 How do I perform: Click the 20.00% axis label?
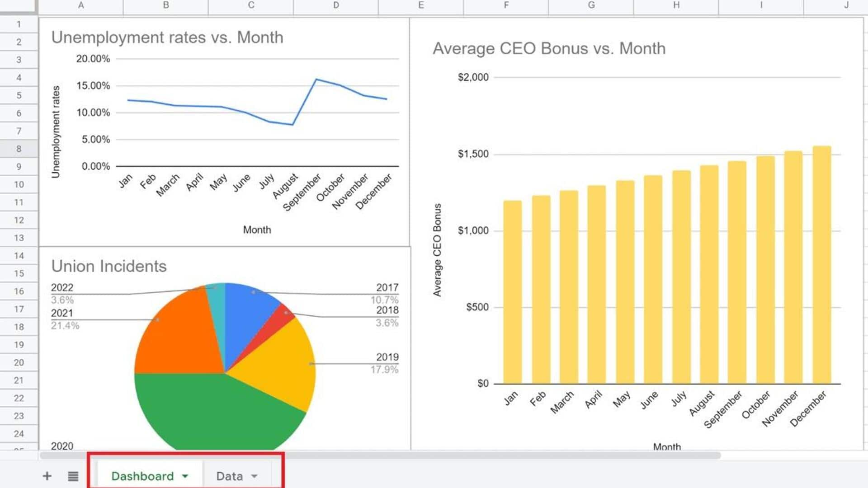pos(93,59)
